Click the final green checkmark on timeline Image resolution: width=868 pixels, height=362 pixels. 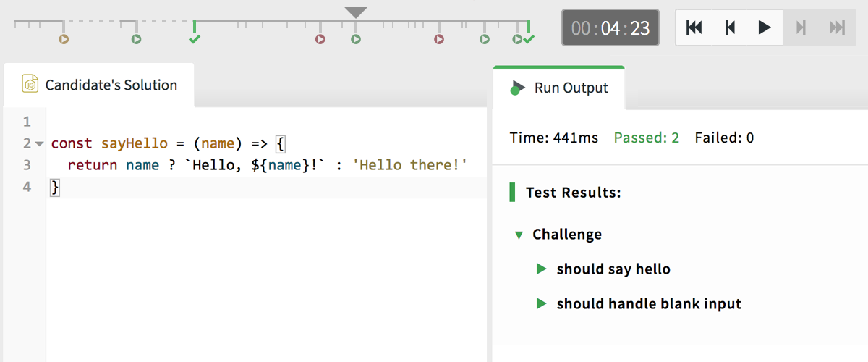[x=529, y=38]
